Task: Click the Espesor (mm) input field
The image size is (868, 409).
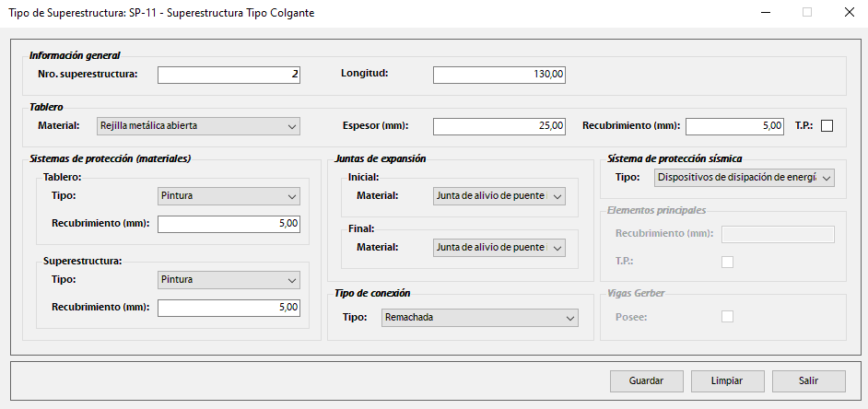Action: coord(499,126)
